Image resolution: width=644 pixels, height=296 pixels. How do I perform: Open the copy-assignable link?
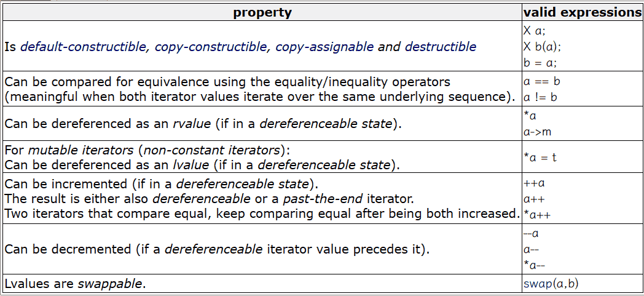point(324,46)
